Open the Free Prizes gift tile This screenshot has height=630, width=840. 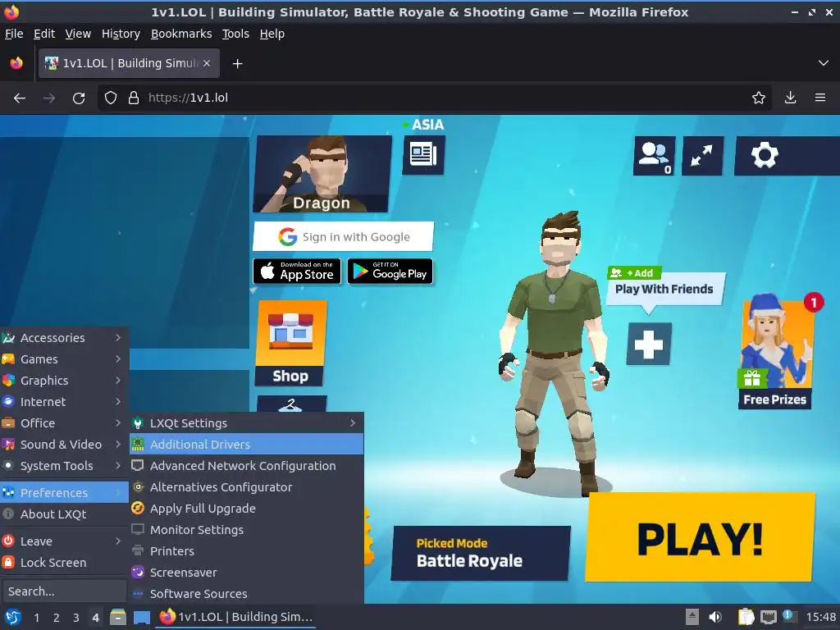[775, 351]
